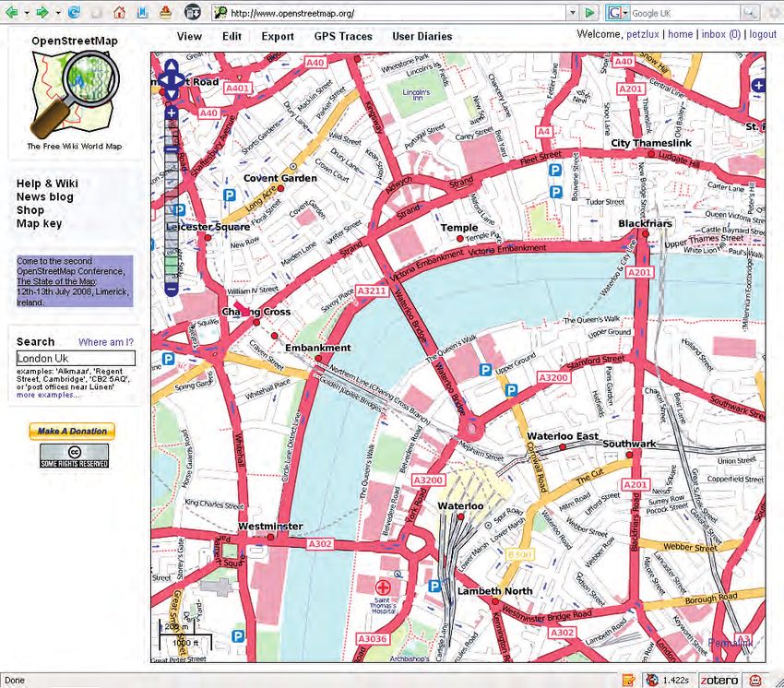Click the red face icon in the status bar
This screenshot has width=784, height=688.
pos(755,680)
